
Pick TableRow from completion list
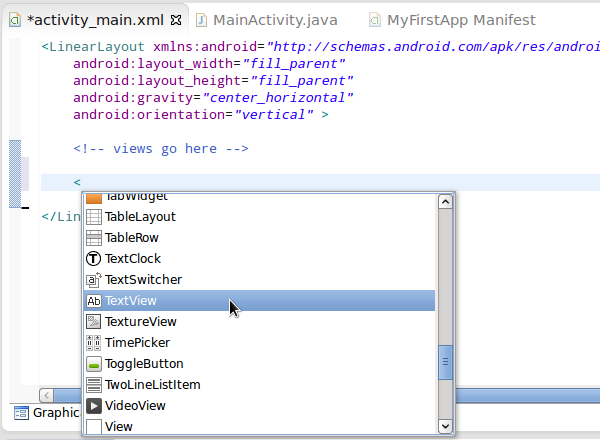tap(259, 238)
